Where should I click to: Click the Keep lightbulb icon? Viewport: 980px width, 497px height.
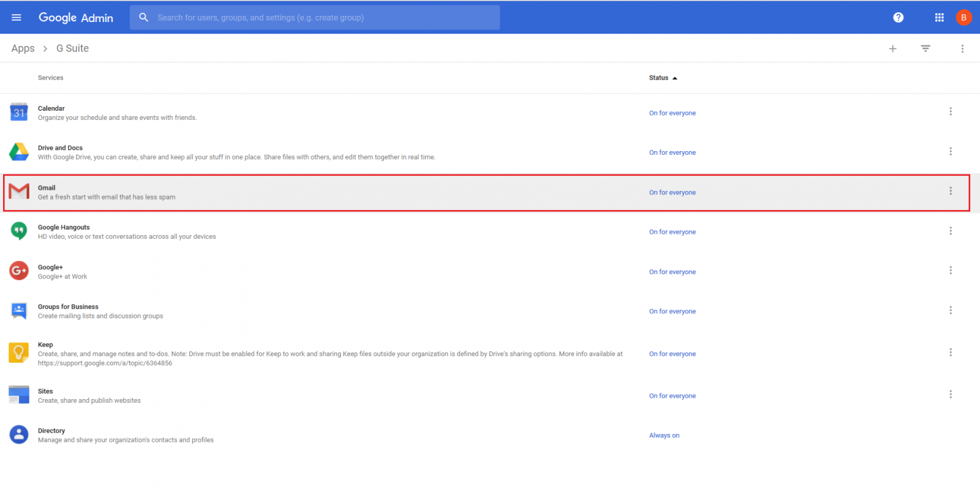(x=19, y=353)
